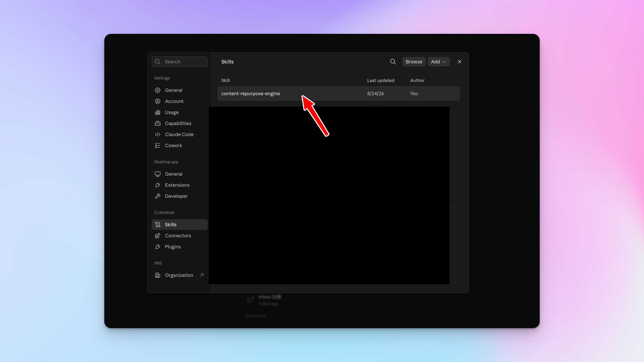Open General settings gear icon

coord(157,90)
